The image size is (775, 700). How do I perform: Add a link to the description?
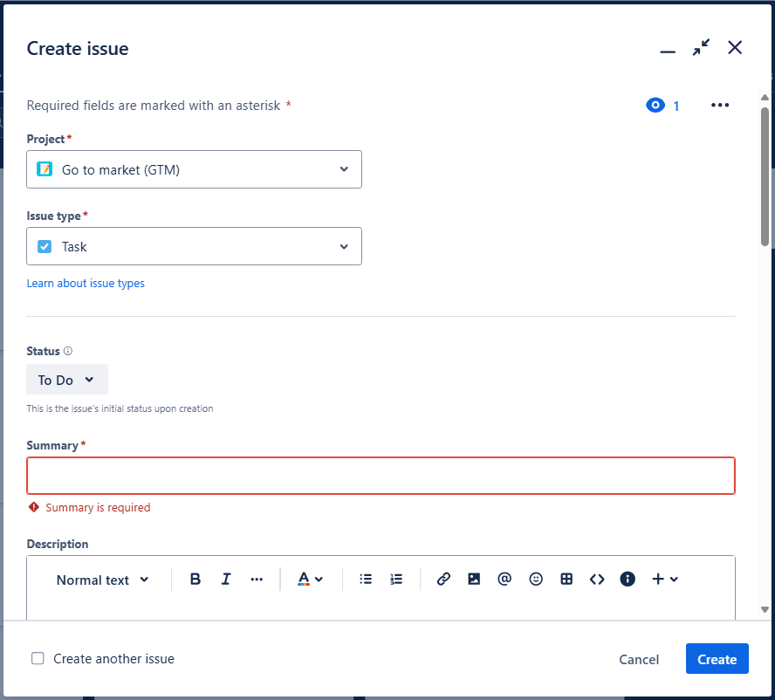[x=443, y=580]
